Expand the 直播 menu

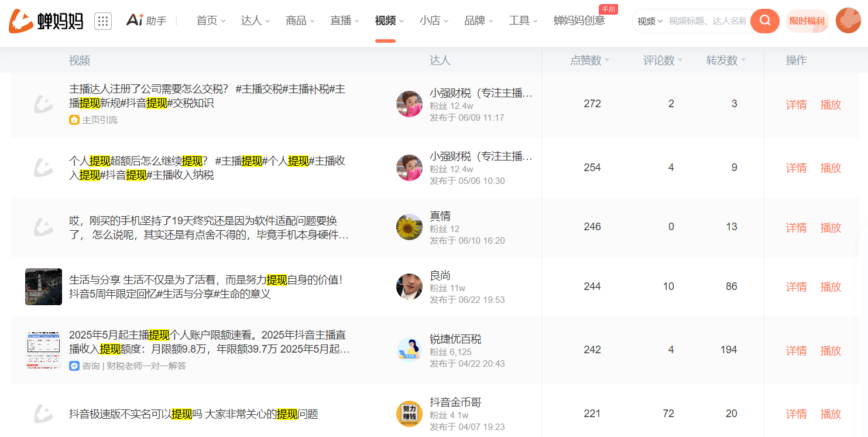click(344, 21)
